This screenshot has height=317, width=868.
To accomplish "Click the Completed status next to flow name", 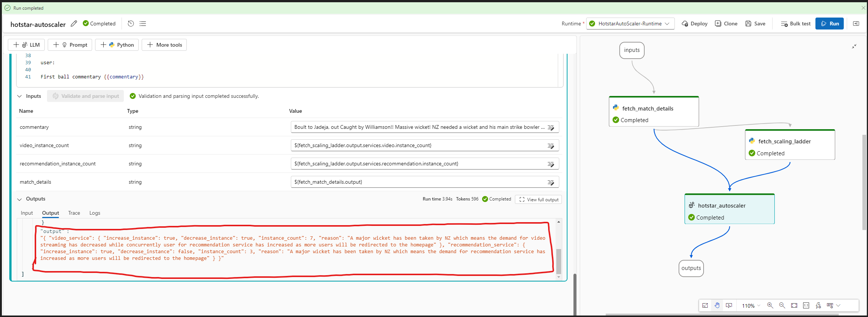I will click(99, 24).
